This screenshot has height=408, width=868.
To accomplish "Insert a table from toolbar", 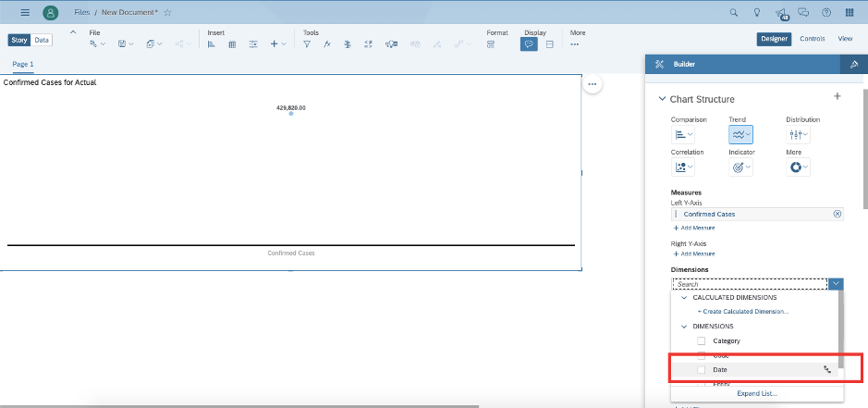I will point(233,44).
